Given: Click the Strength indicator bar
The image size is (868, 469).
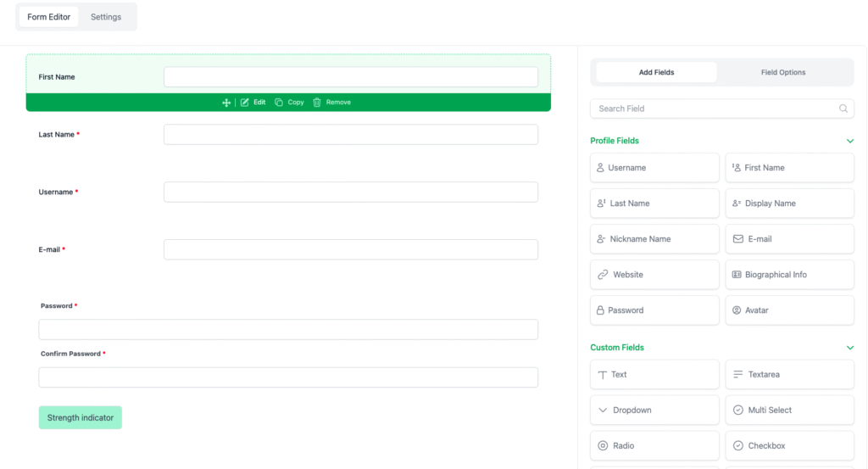Looking at the screenshot, I should coord(81,418).
